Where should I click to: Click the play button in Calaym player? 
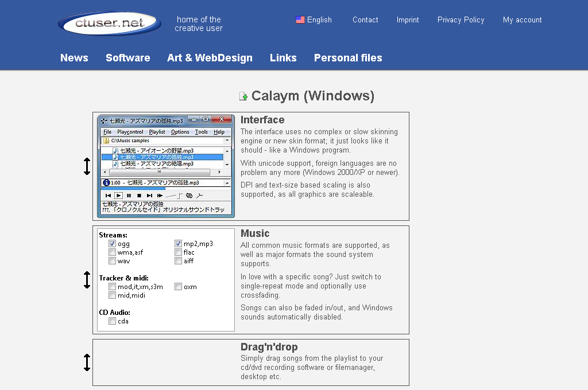[x=118, y=196]
